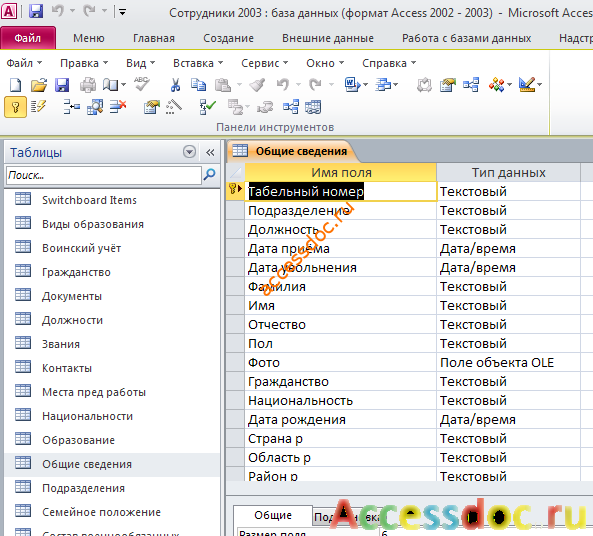
Task: Click the Delete Rows red X icon
Action: click(x=118, y=107)
